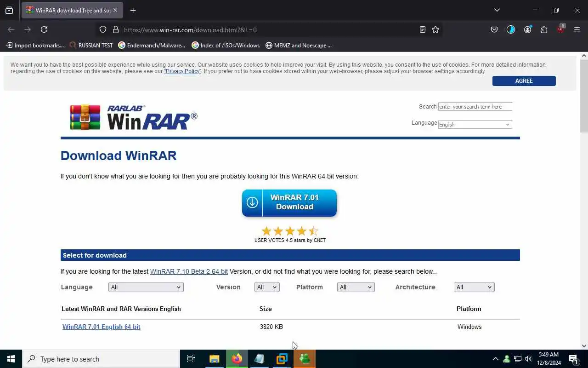Click the 3820 KB size cell
The height and width of the screenshot is (368, 588).
271,327
